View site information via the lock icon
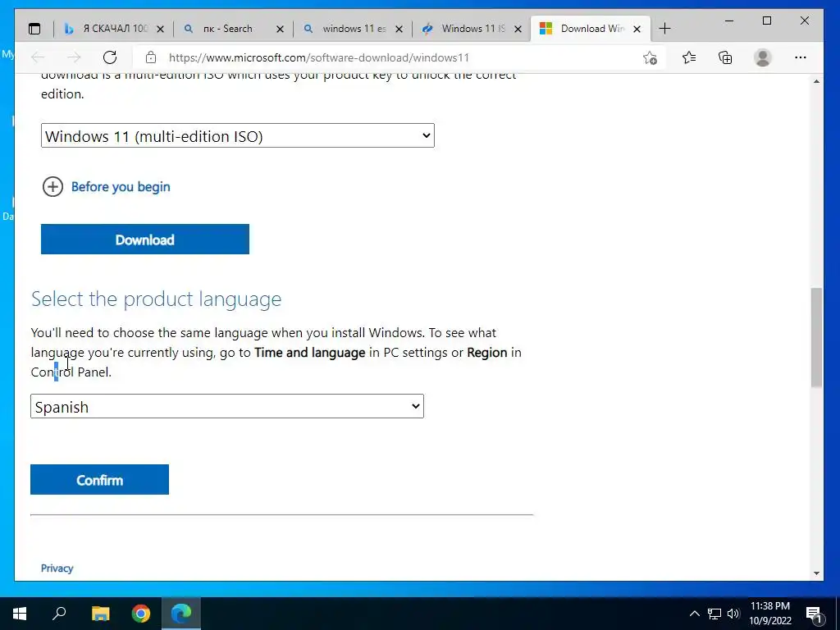Viewport: 840px width, 630px height. point(151,57)
